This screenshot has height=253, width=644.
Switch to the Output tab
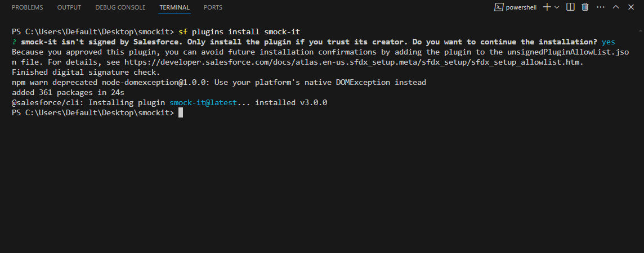69,7
